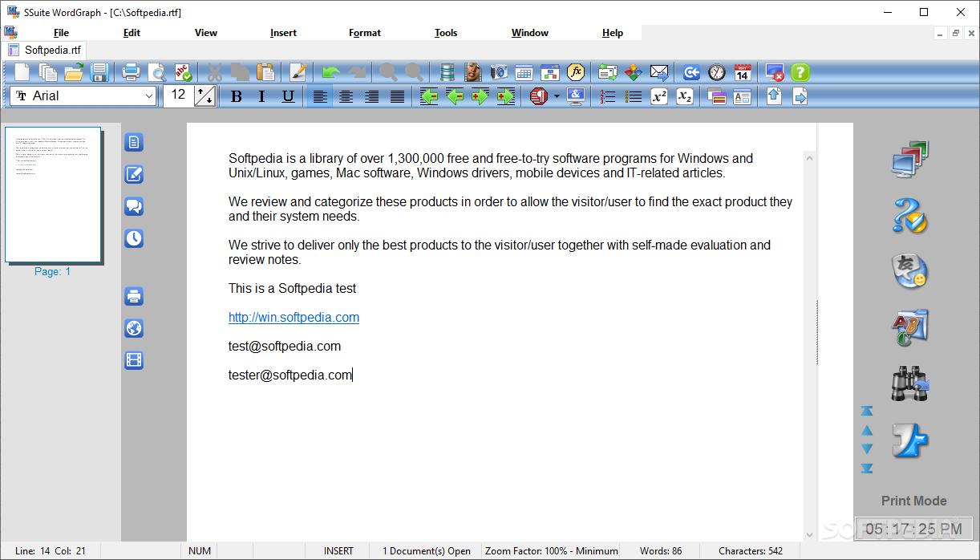Screen dimensions: 980x560
Task: Toggle subscript x₂ formatting
Action: pos(685,96)
